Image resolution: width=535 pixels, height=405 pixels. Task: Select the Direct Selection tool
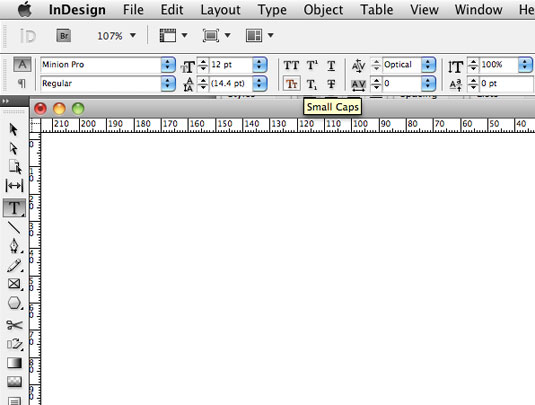14,148
